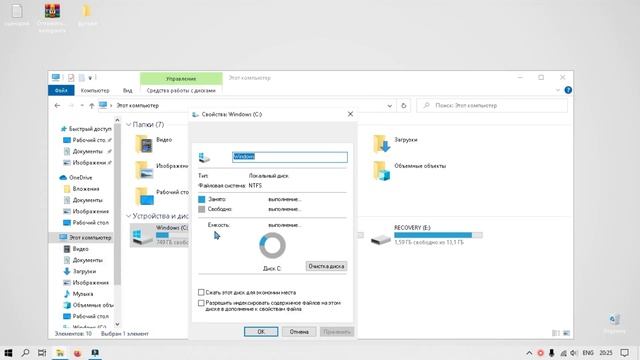Open the volume tray icon
The width and height of the screenshot is (640, 360).
click(x=574, y=353)
